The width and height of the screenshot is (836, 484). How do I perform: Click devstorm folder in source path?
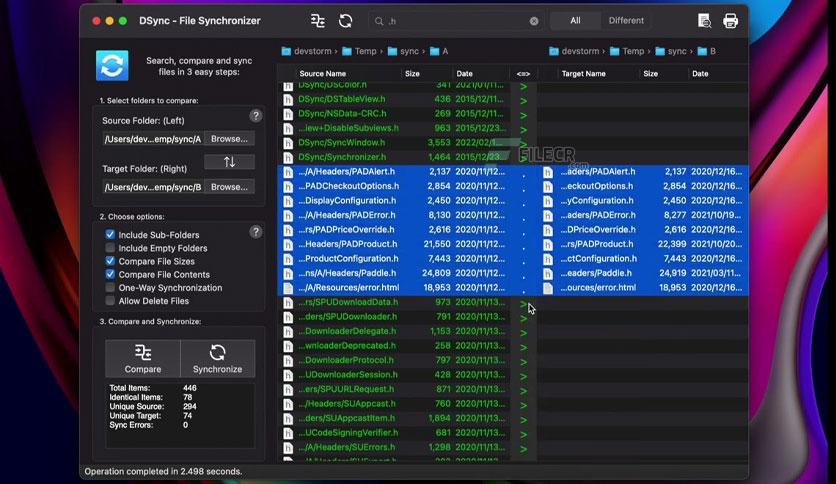coord(307,51)
